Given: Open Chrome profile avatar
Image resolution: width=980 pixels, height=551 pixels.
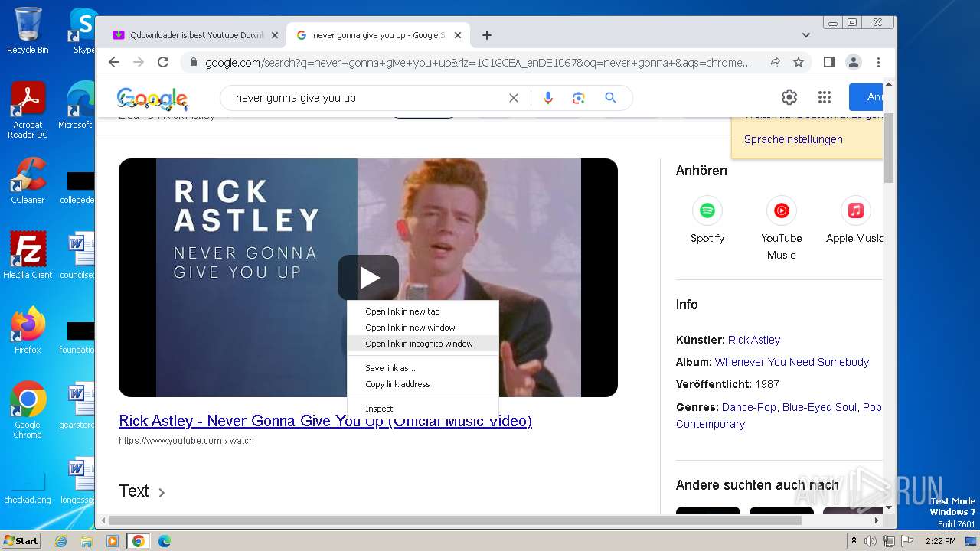Looking at the screenshot, I should [x=853, y=63].
